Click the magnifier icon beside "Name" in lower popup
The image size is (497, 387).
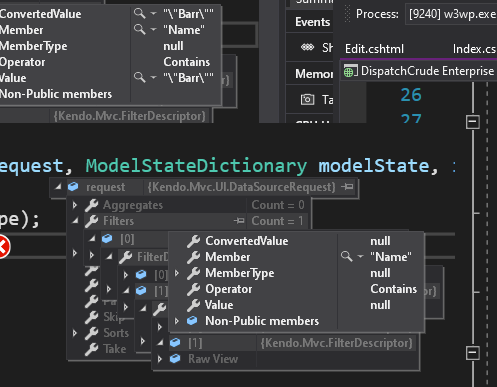(346, 257)
